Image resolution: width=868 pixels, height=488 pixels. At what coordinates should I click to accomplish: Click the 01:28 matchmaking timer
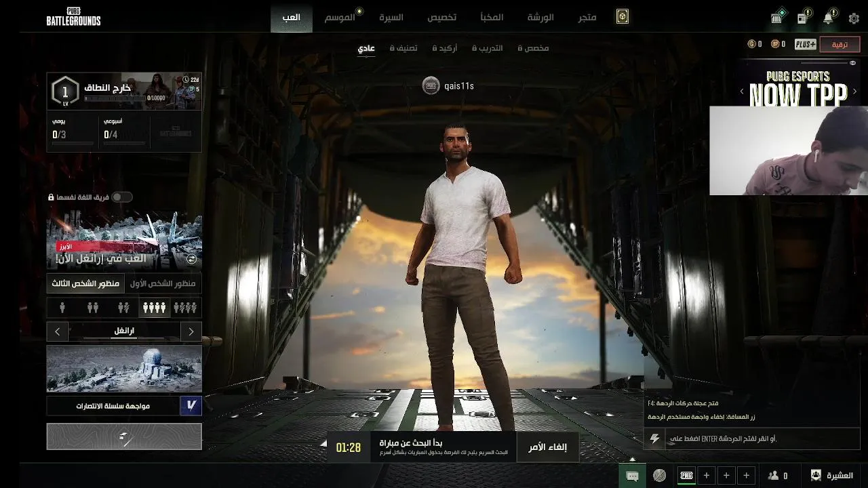point(349,447)
